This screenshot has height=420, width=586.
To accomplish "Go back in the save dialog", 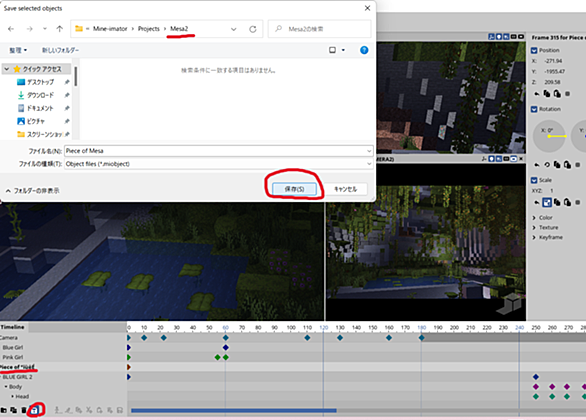I will coord(11,29).
